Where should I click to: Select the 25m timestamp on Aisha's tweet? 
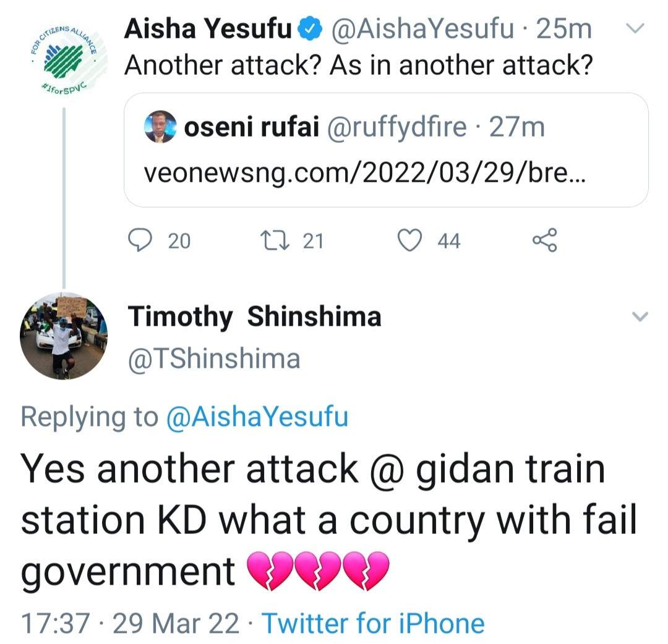point(562,27)
